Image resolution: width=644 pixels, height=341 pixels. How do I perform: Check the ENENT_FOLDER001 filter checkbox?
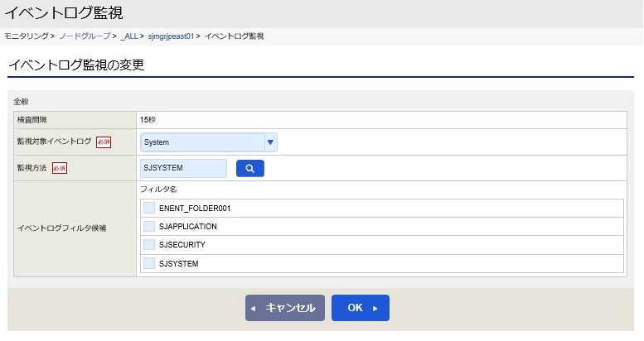click(149, 208)
